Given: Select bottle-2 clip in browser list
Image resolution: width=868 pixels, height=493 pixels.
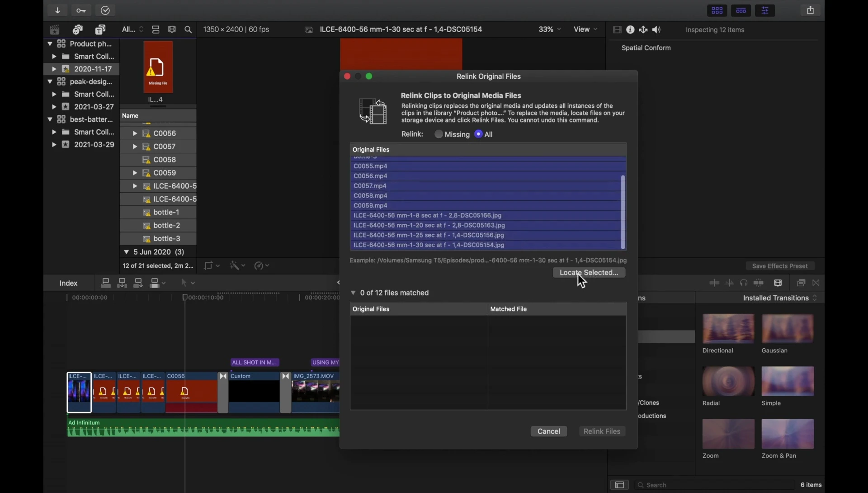Looking at the screenshot, I should [x=158, y=226].
